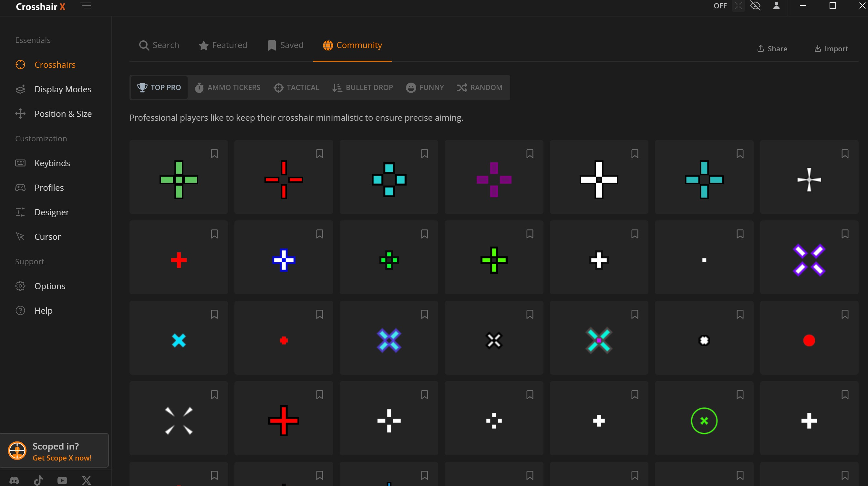Image resolution: width=868 pixels, height=486 pixels.
Task: Toggle the OFF crosshair status label
Action: point(720,6)
